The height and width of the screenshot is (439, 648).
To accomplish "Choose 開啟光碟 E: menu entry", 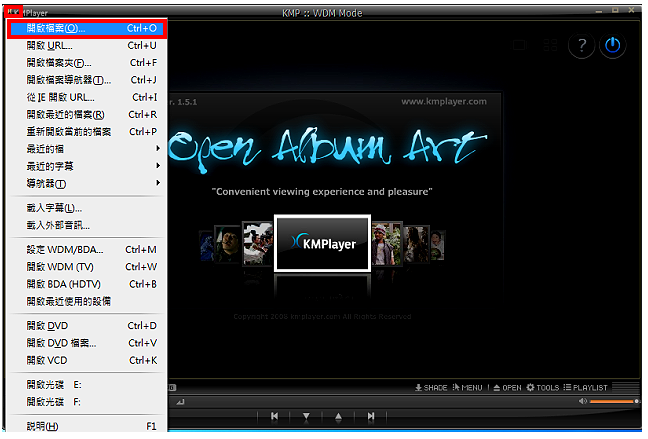I will pyautogui.click(x=87, y=385).
